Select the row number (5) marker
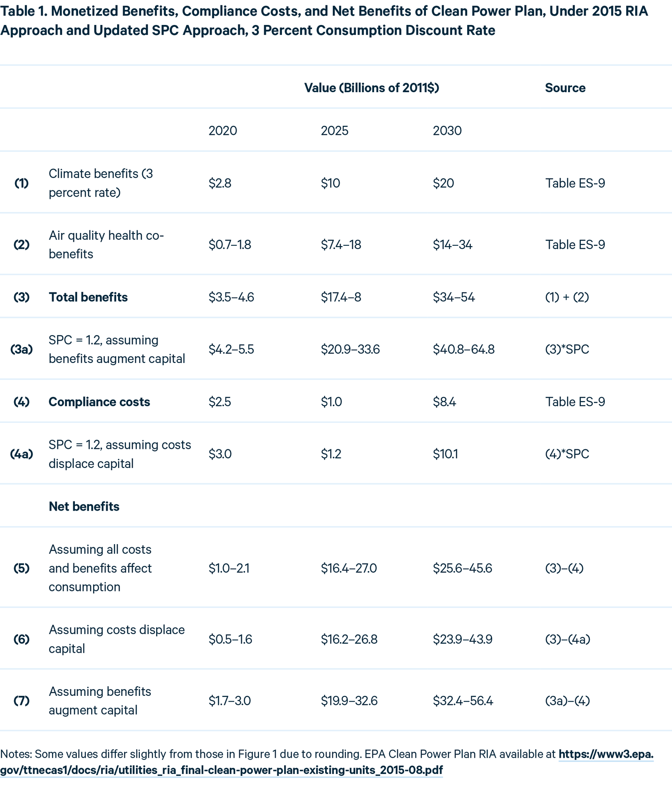The width and height of the screenshot is (672, 789). (21, 568)
